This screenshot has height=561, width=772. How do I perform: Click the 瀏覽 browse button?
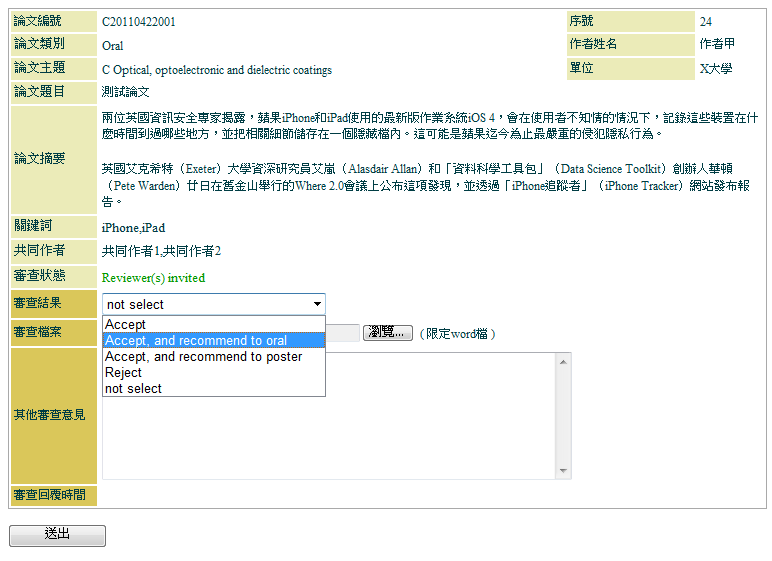click(387, 333)
